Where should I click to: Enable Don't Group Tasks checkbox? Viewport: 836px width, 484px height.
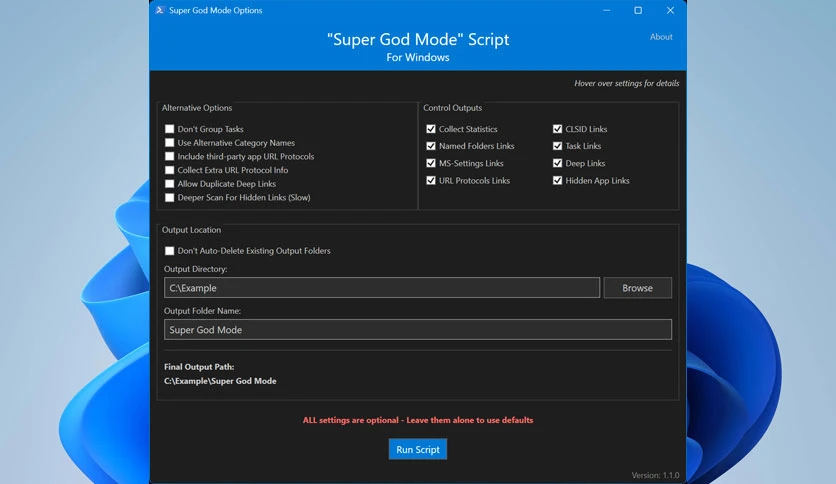coord(170,129)
